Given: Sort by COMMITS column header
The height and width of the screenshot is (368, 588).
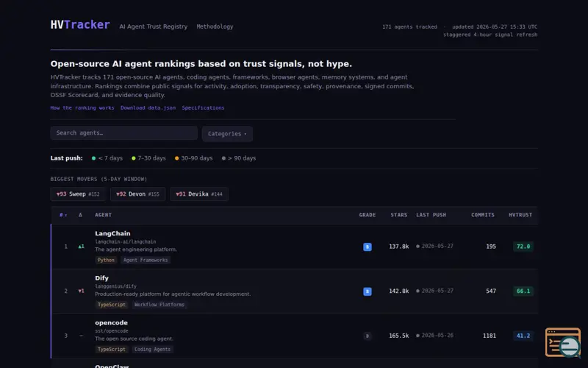Looking at the screenshot, I should point(483,215).
